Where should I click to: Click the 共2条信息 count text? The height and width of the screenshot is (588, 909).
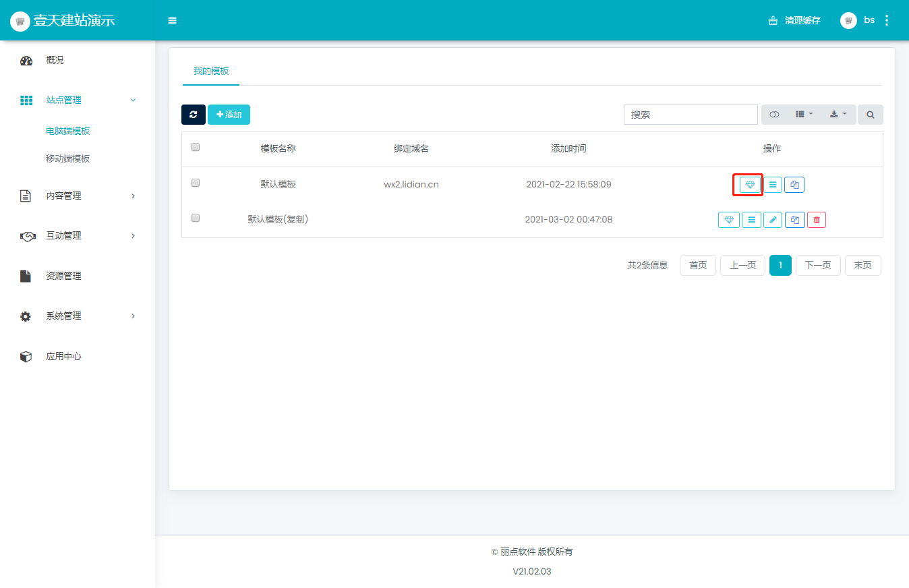pos(647,266)
